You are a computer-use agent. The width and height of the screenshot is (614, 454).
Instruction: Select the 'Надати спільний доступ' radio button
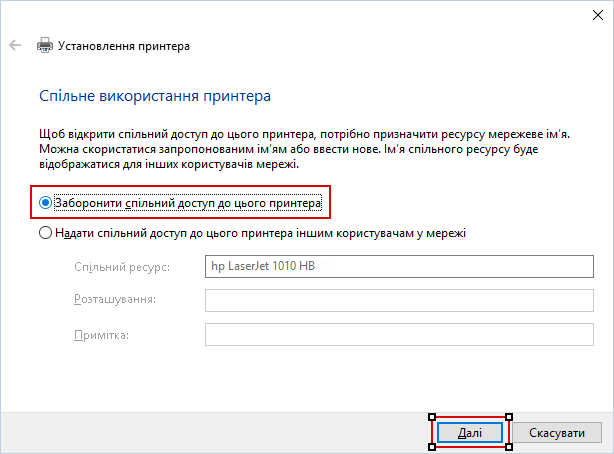tap(45, 233)
